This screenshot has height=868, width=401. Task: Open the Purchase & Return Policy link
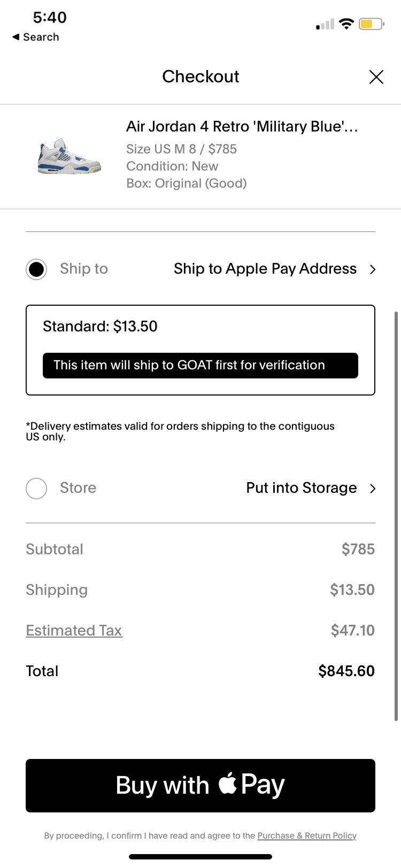pyautogui.click(x=307, y=836)
